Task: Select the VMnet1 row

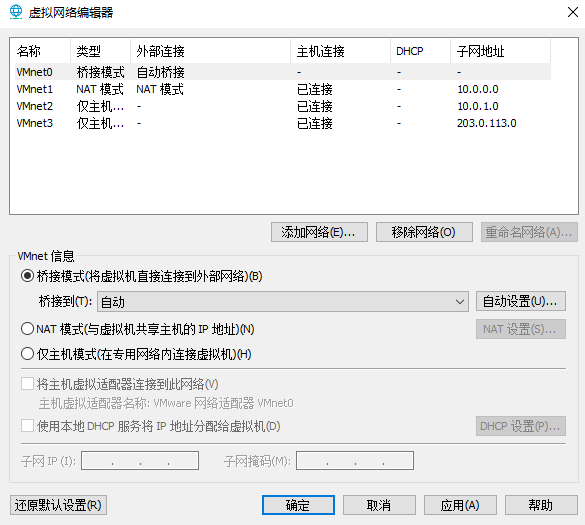Action: tap(283, 89)
